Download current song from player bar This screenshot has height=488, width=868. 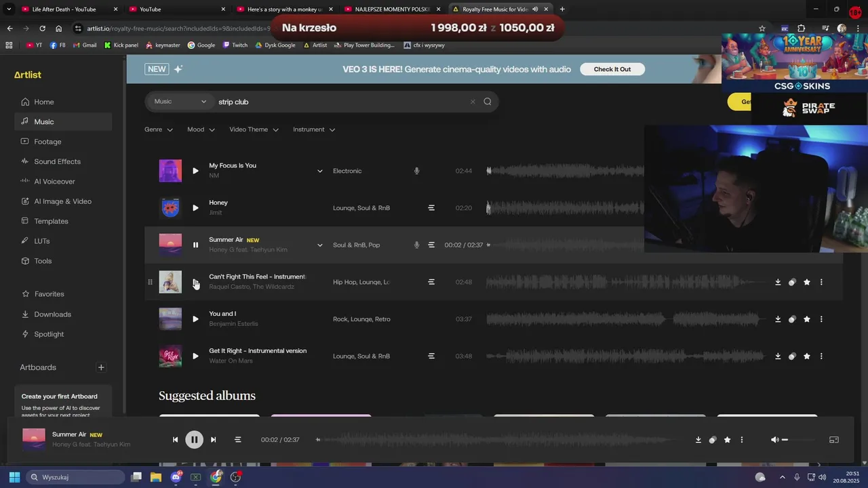[698, 440]
